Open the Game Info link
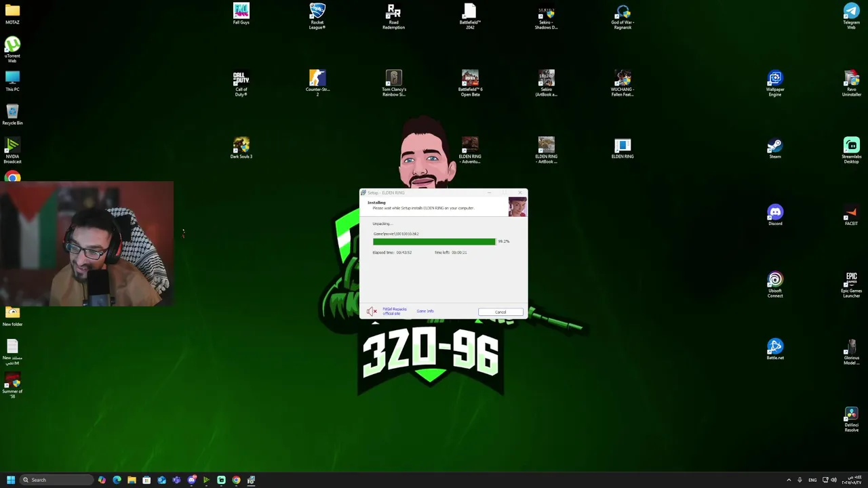The height and width of the screenshot is (488, 868). click(x=425, y=311)
